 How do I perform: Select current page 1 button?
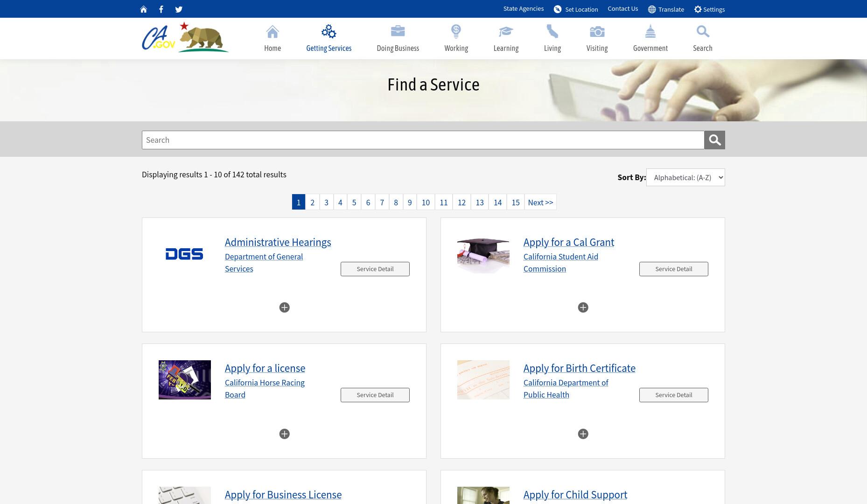point(299,202)
